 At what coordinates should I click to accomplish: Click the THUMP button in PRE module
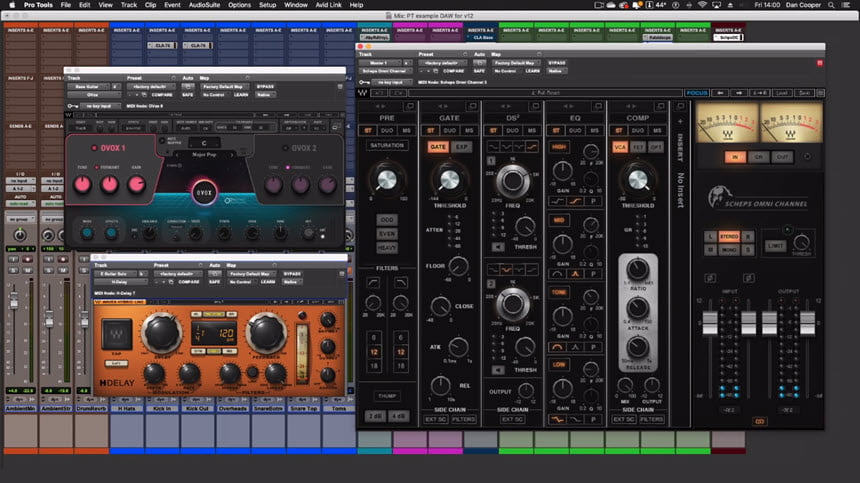387,396
